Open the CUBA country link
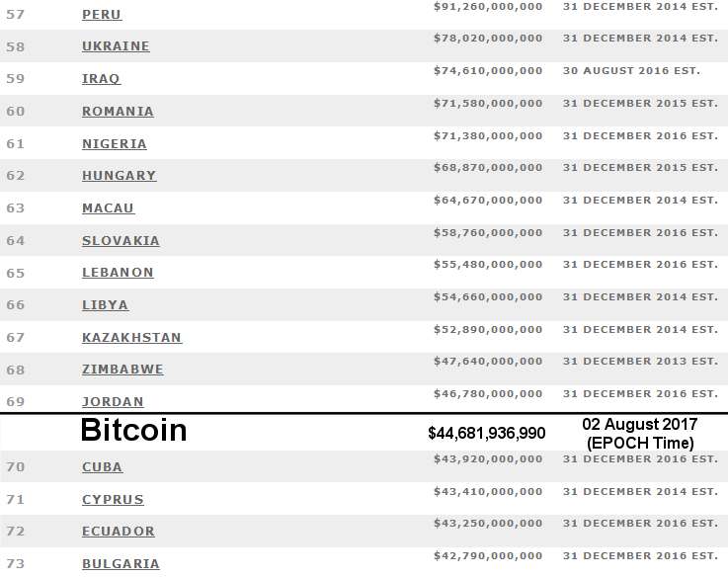 coord(102,467)
